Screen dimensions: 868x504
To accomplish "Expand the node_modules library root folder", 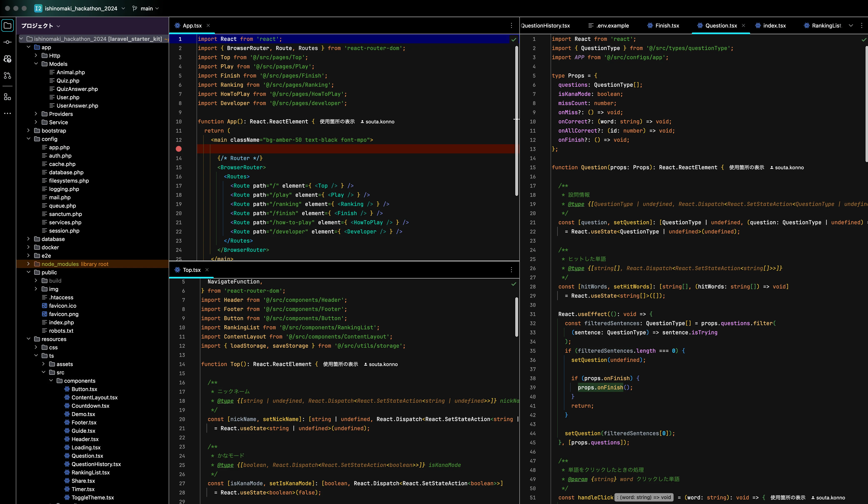I will click(29, 264).
